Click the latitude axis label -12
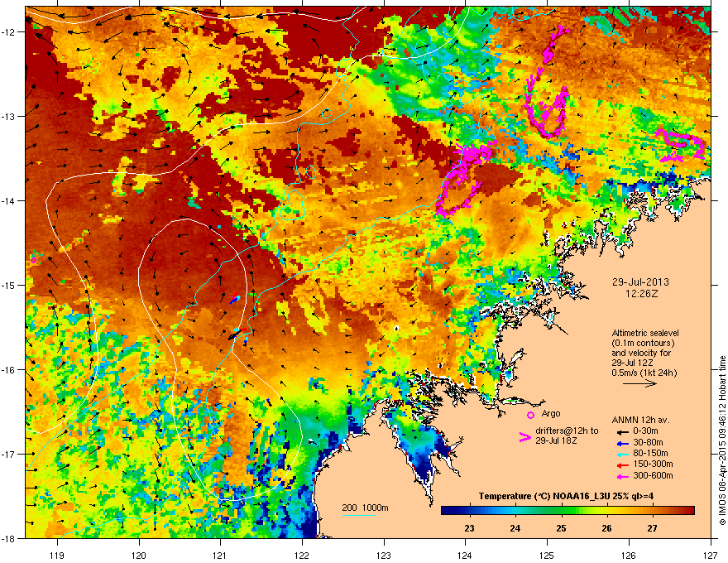The height and width of the screenshot is (563, 728). point(8,32)
